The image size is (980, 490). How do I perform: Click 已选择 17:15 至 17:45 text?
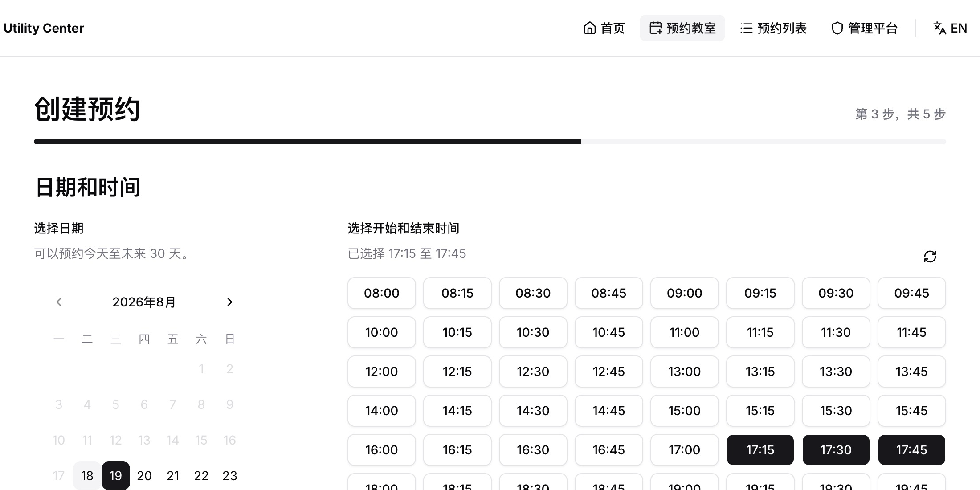point(407,253)
